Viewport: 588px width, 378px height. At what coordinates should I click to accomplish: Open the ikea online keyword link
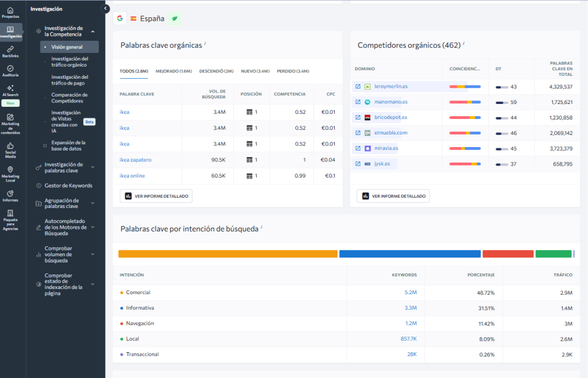(x=132, y=176)
